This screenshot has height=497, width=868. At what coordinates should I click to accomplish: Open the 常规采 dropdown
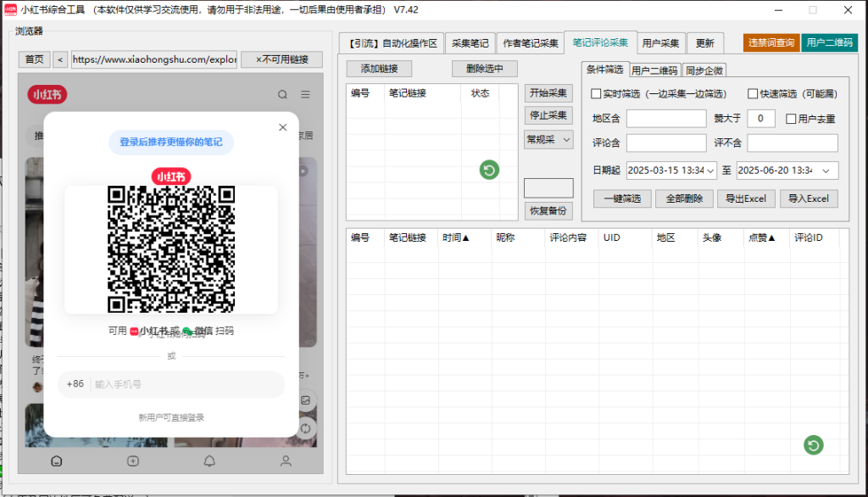(x=548, y=139)
